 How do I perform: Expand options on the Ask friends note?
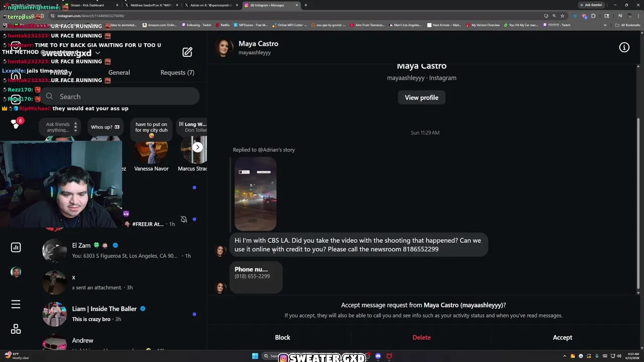[75, 127]
